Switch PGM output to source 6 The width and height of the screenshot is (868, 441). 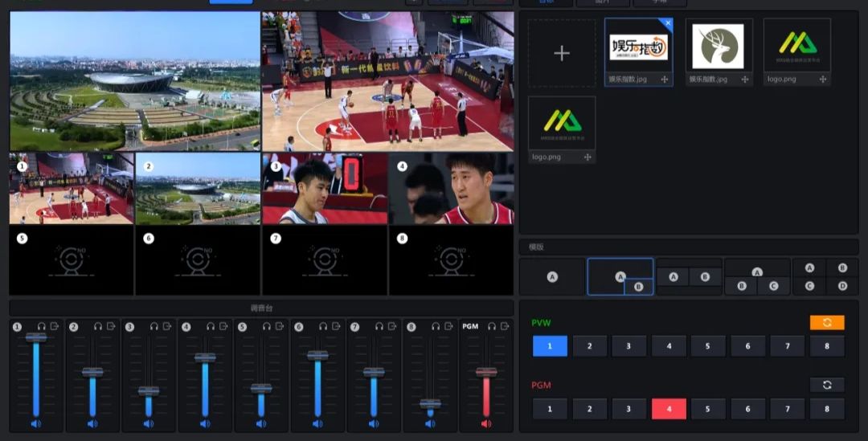click(747, 409)
